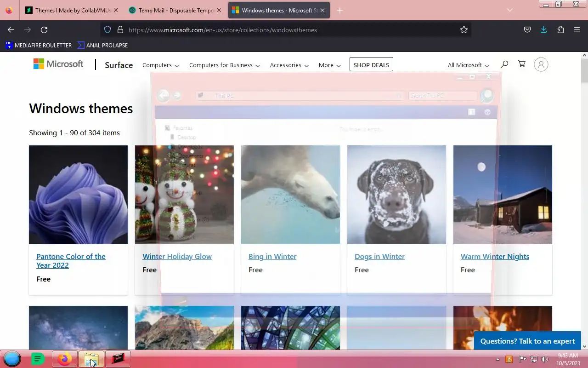Close the Themes I Made tab
Image resolution: width=588 pixels, height=368 pixels.
[x=115, y=10]
